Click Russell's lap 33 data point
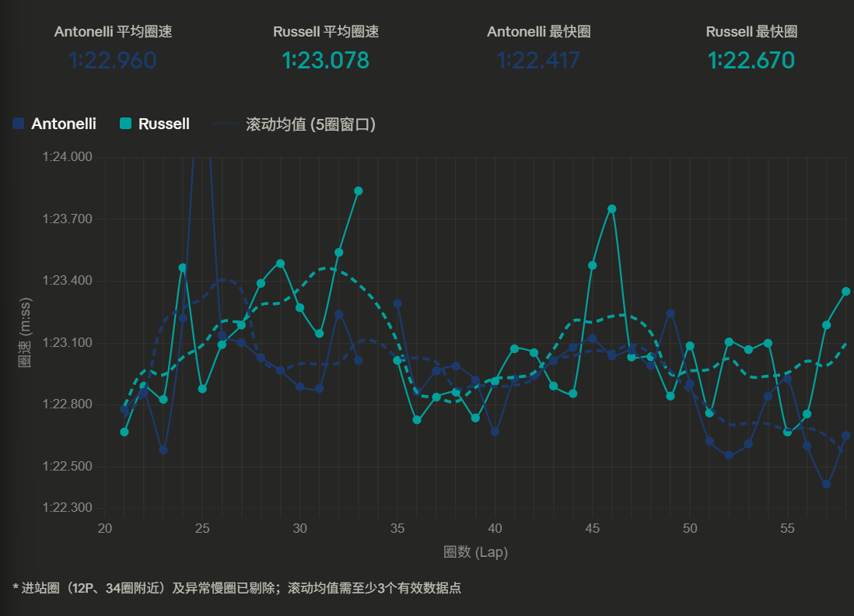This screenshot has height=616, width=854. click(x=359, y=191)
